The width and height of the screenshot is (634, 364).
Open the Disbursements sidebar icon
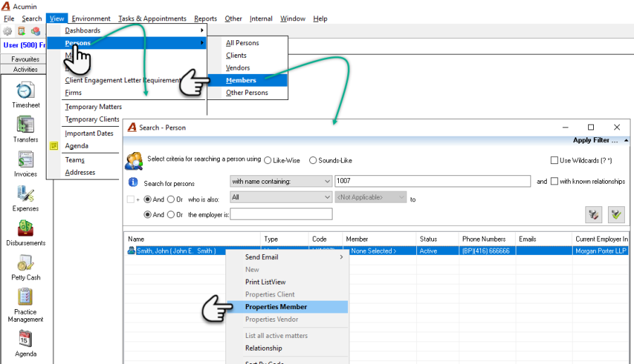[25, 228]
